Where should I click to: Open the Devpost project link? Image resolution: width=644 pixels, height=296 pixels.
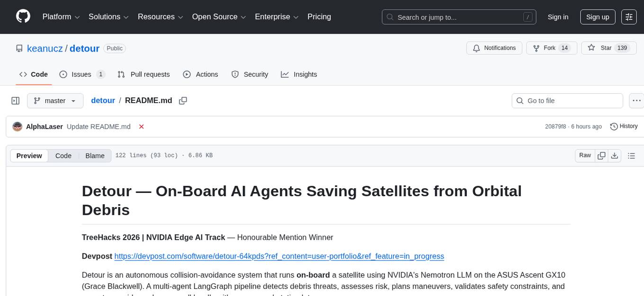click(279, 256)
